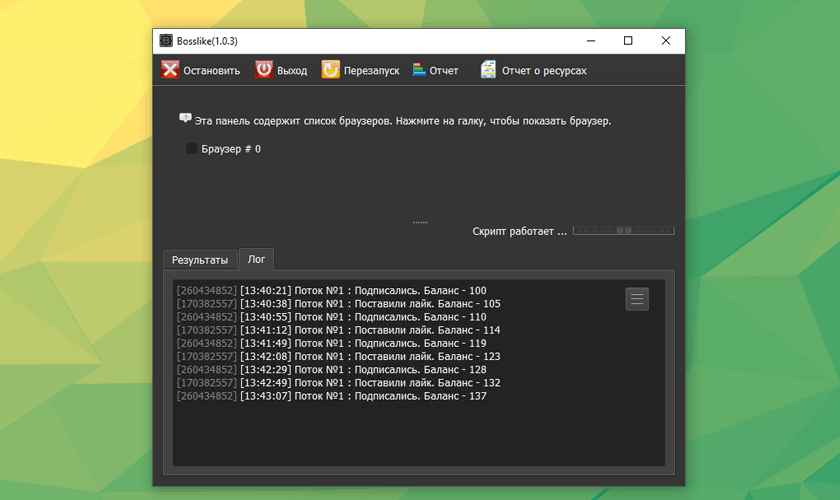Click log line with Баланс - 128
Screen dimensions: 840x500
[332, 370]
